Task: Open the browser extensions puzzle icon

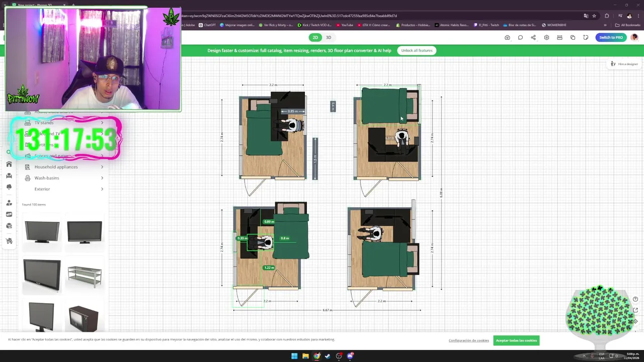Action: pos(607,16)
